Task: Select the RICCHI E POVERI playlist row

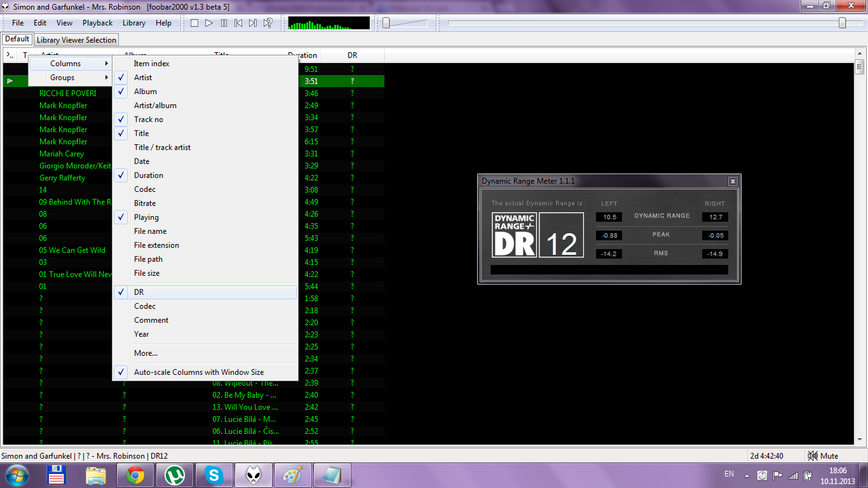Action: (x=194, y=94)
